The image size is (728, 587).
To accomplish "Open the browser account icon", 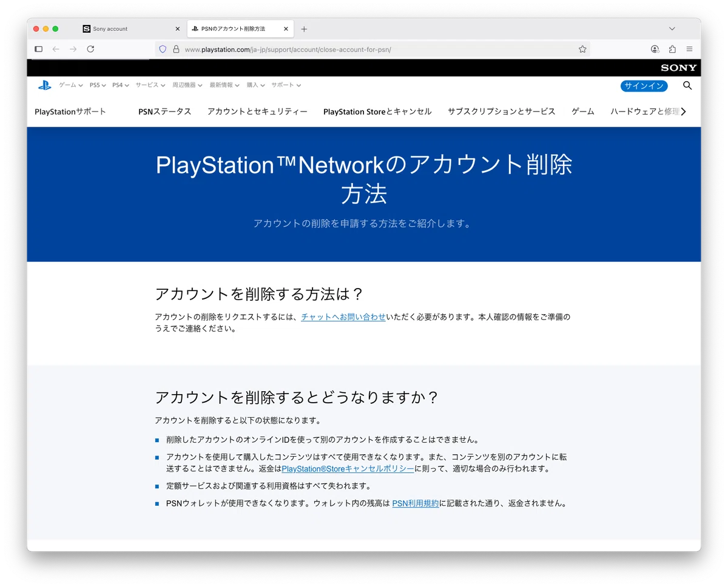I will pyautogui.click(x=655, y=49).
